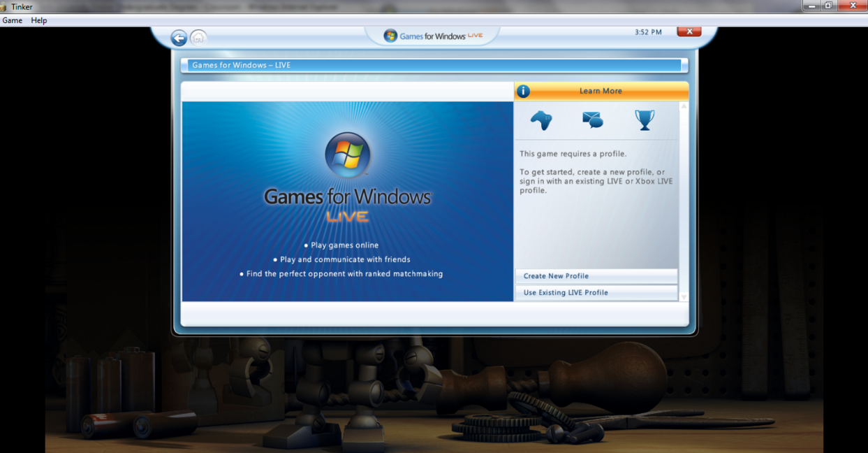Viewport: 868px width, 453px height.
Task: Click the 'This game requires a profile.' text
Action: 573,154
